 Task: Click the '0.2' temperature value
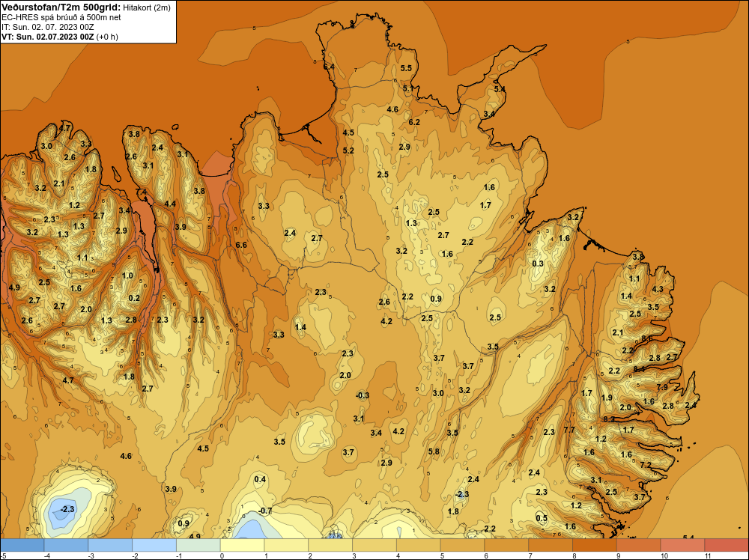tap(134, 299)
